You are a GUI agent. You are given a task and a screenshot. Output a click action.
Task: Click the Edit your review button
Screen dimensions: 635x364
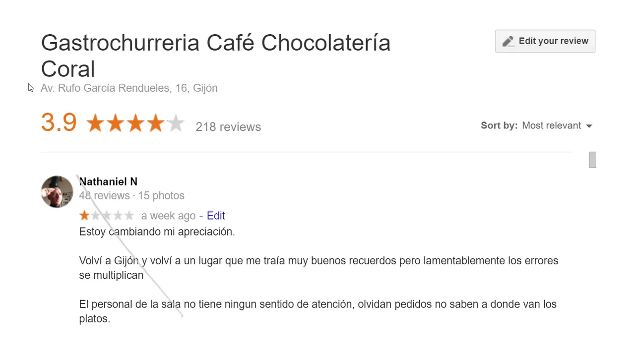545,41
